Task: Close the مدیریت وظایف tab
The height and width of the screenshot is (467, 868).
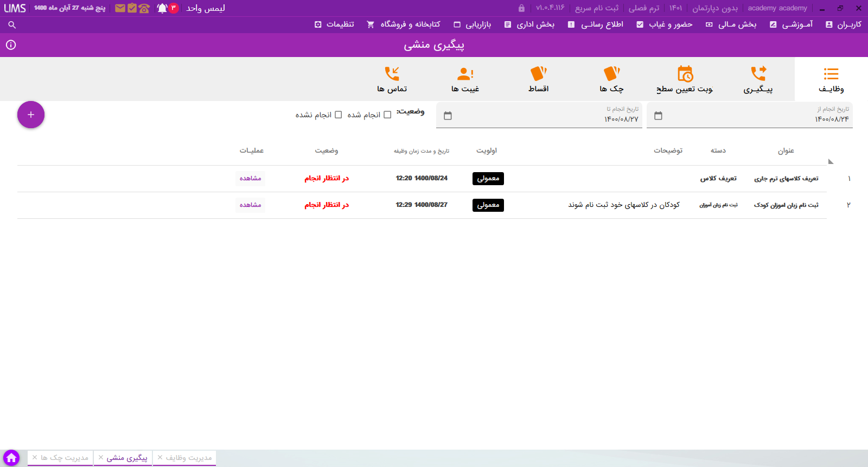Action: pos(160,458)
